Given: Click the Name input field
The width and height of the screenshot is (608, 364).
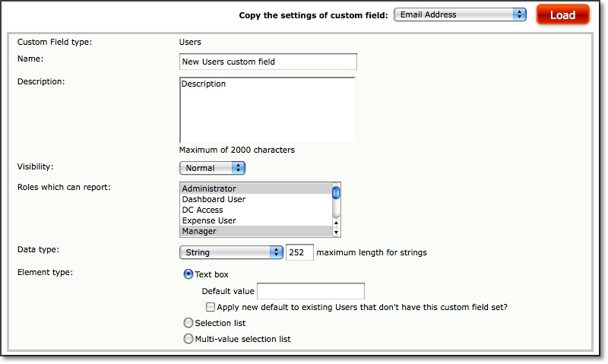Looking at the screenshot, I should click(x=268, y=62).
